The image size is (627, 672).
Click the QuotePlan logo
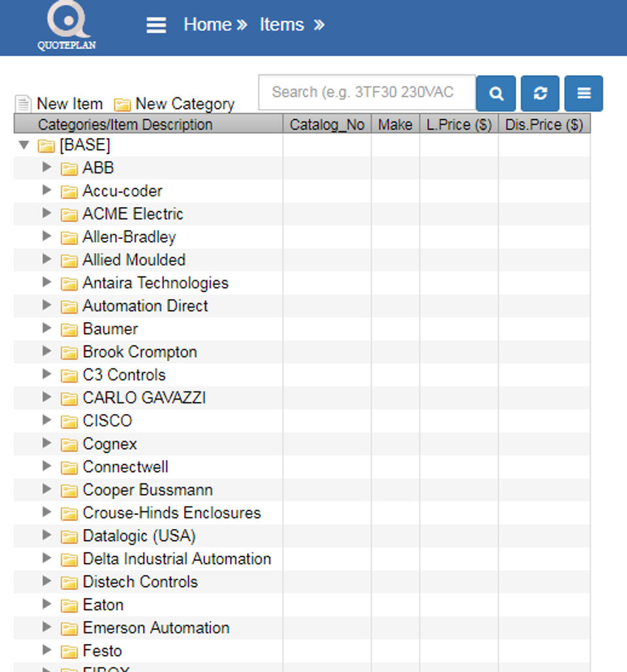pos(67,25)
